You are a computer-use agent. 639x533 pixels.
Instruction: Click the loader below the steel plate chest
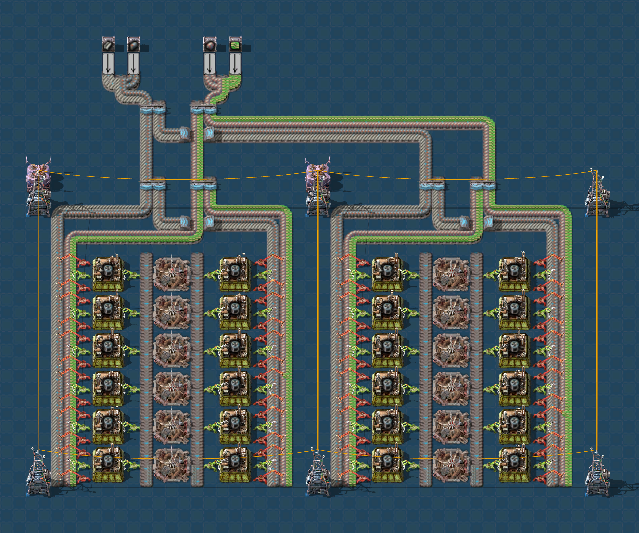click(x=108, y=64)
